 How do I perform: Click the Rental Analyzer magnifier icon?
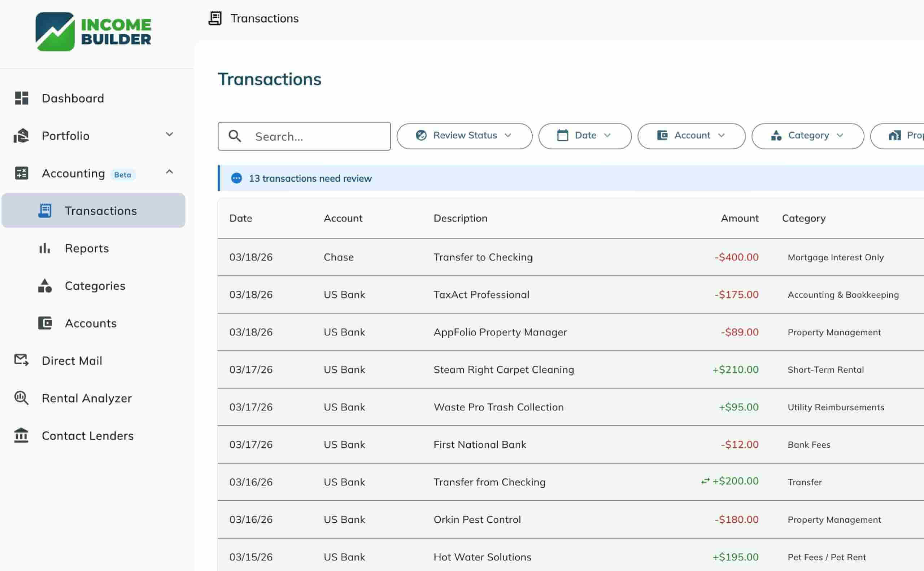22,397
